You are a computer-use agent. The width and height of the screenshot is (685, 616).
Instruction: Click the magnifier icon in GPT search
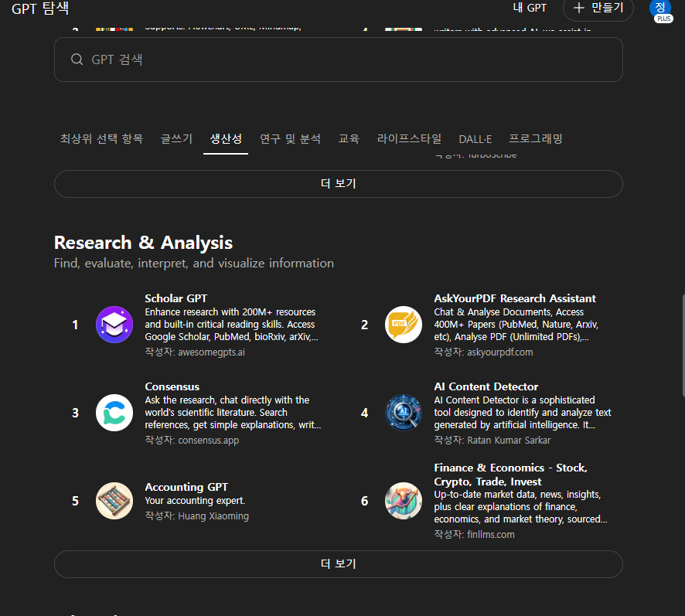click(77, 60)
